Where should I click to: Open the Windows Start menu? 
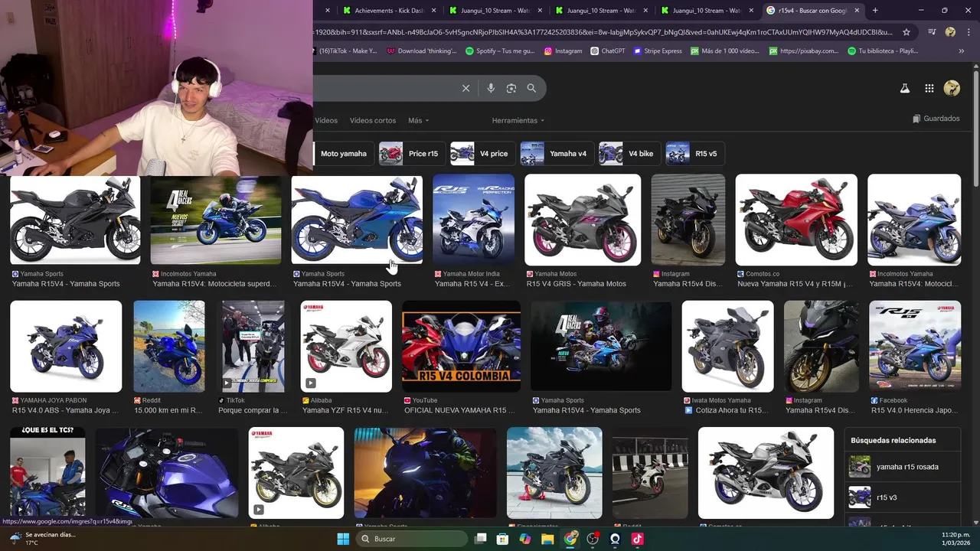(x=343, y=539)
